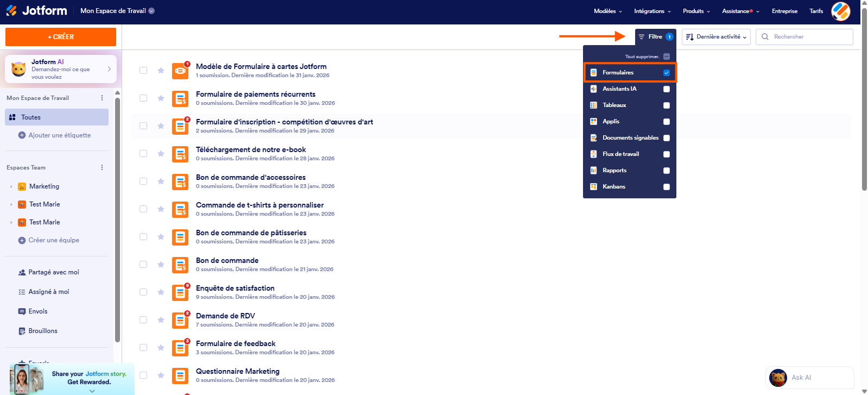Open Mon Espace de Travail options menu
The width and height of the screenshot is (868, 395).
point(102,98)
